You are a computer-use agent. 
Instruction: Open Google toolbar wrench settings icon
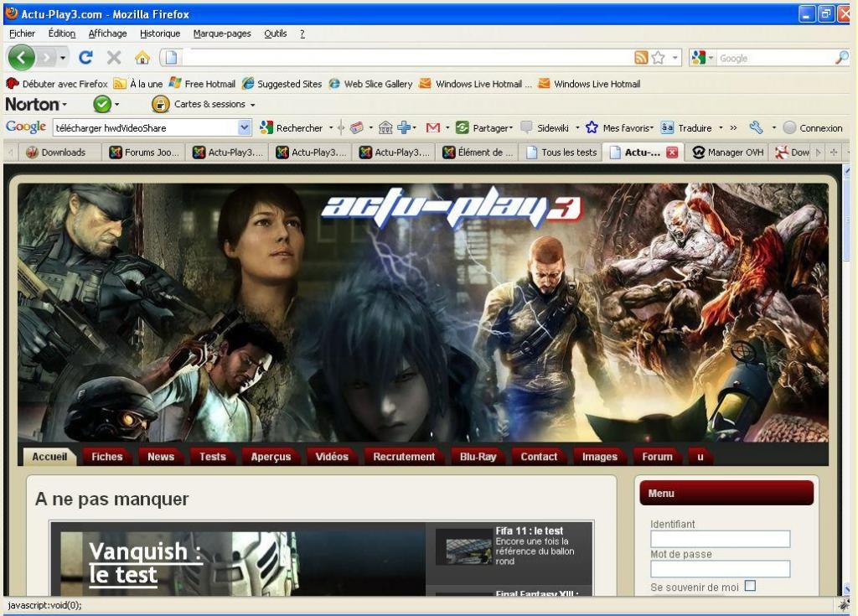[x=757, y=127]
